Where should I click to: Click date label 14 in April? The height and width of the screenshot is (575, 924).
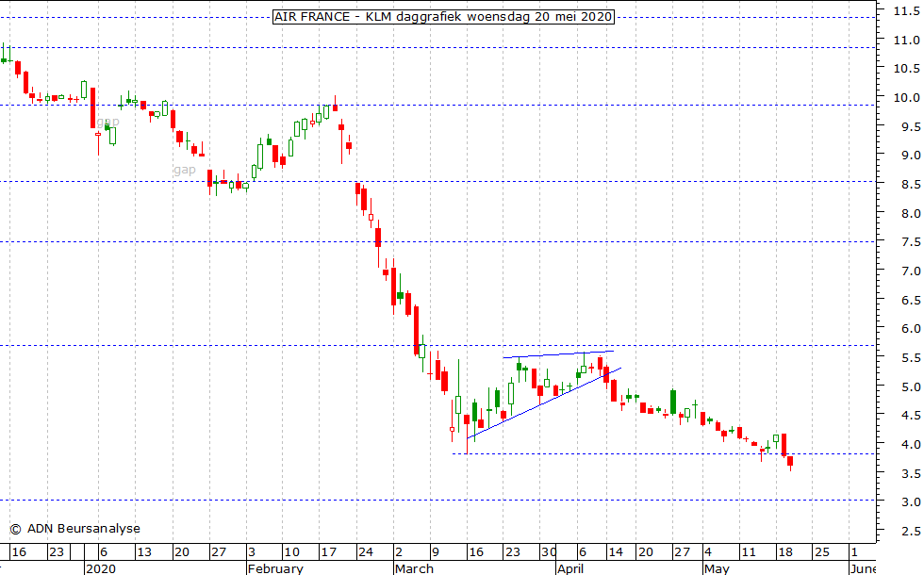(x=616, y=552)
